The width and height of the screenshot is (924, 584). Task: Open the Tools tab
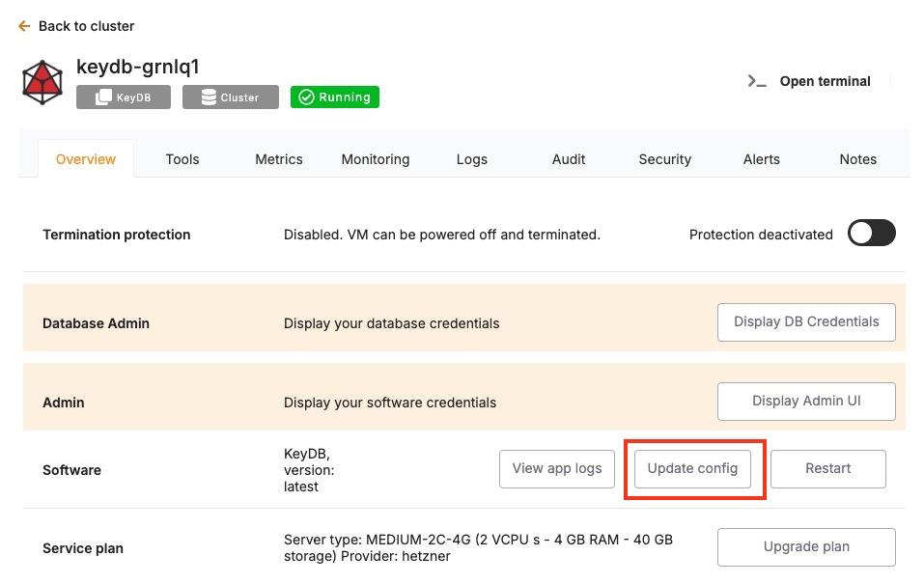coord(182,159)
